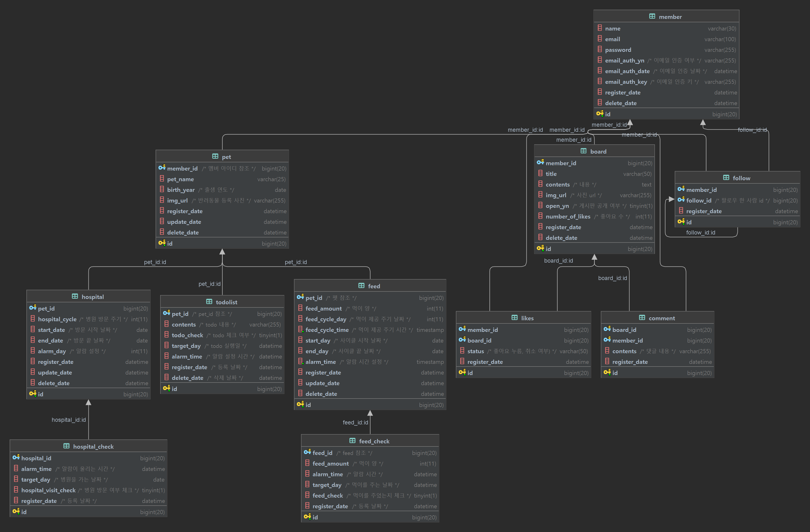
Task: Click the feed_id:id relationship label
Action: tap(355, 422)
